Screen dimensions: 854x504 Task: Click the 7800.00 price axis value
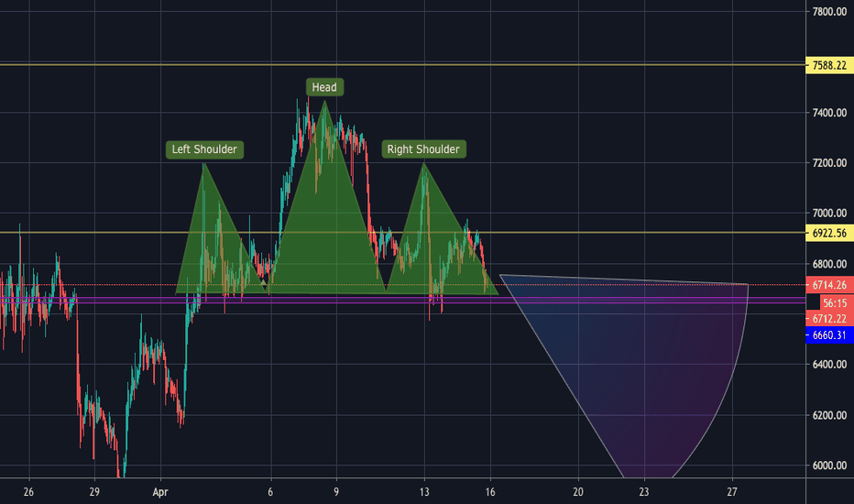[829, 12]
